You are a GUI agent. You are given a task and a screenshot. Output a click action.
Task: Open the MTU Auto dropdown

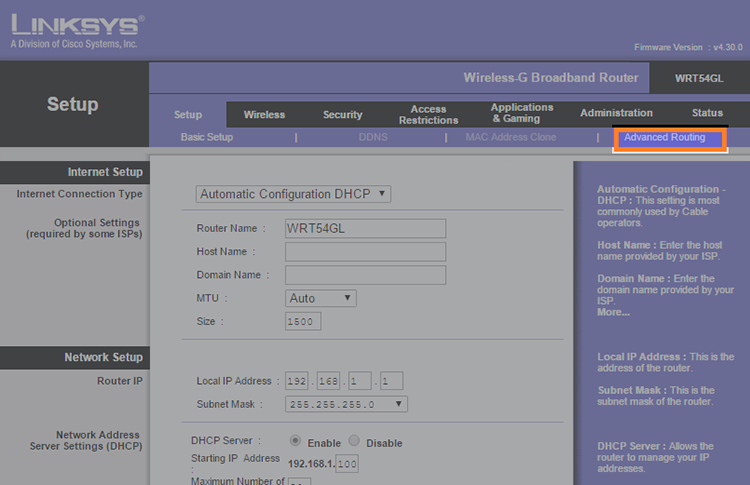(320, 298)
